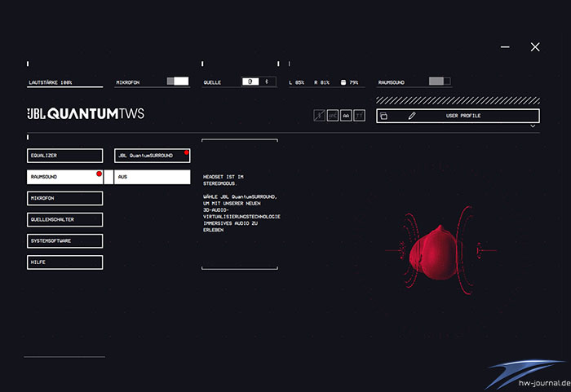This screenshot has width=571, height=392.
Task: Click the charging case battery icon
Action: click(x=343, y=82)
